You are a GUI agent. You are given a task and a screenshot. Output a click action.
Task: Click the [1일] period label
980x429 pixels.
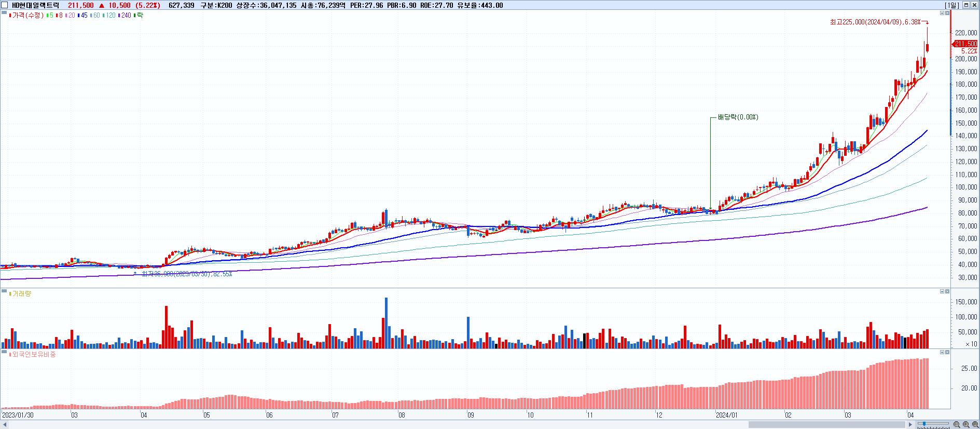[952, 5]
